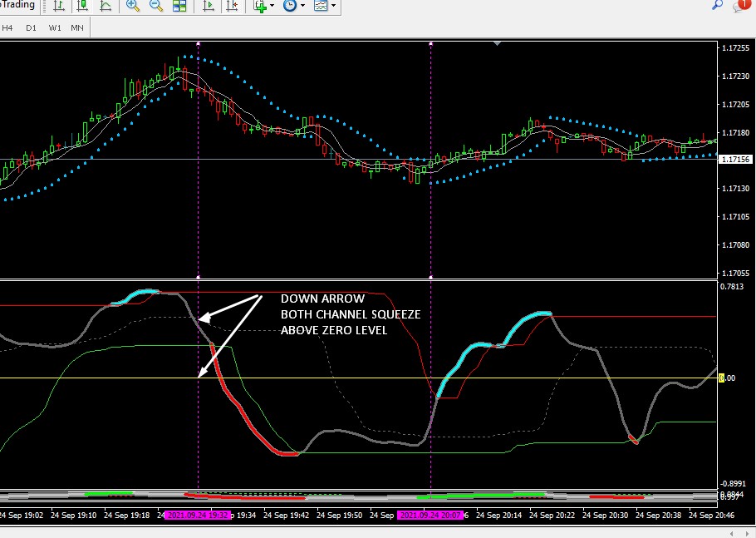The height and width of the screenshot is (538, 756).
Task: Click the 24 Sep 20:14 time label
Action: pos(499,516)
